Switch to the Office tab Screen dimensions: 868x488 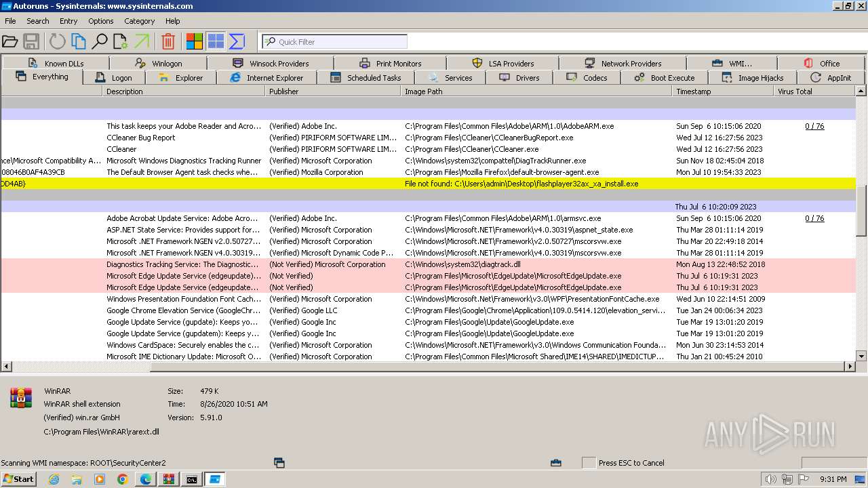(822, 63)
